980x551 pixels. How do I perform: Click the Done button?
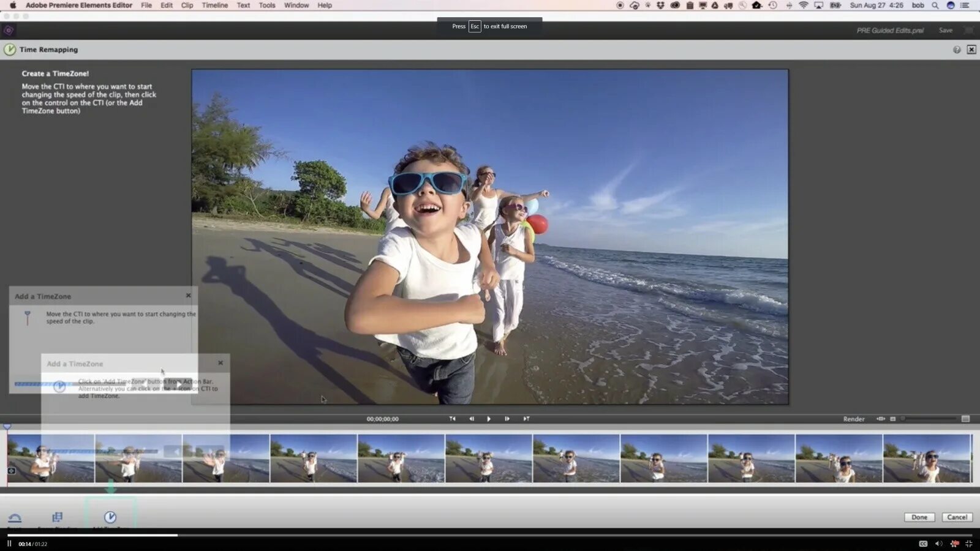[919, 517]
